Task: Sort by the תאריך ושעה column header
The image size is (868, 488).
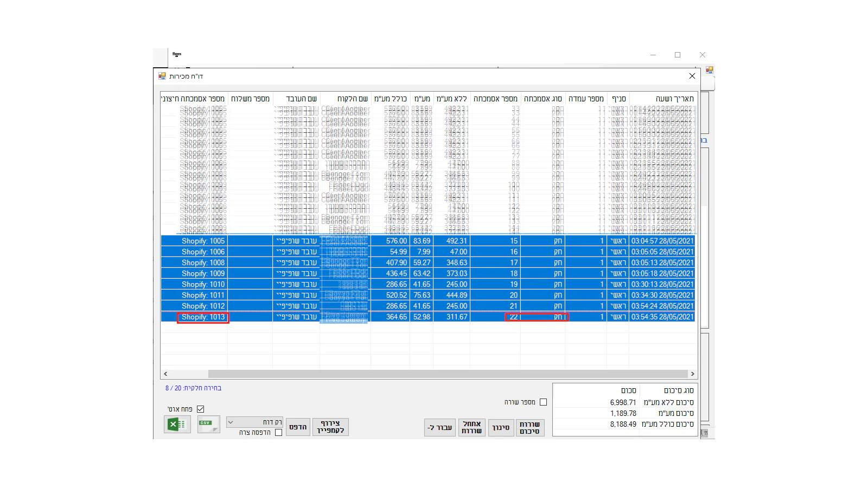Action: [x=662, y=99]
